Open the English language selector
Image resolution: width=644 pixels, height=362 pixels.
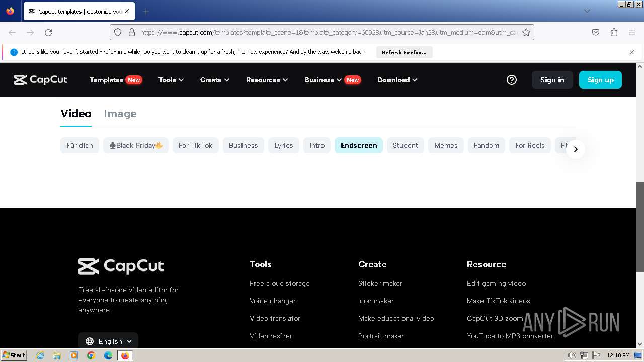[108, 341]
